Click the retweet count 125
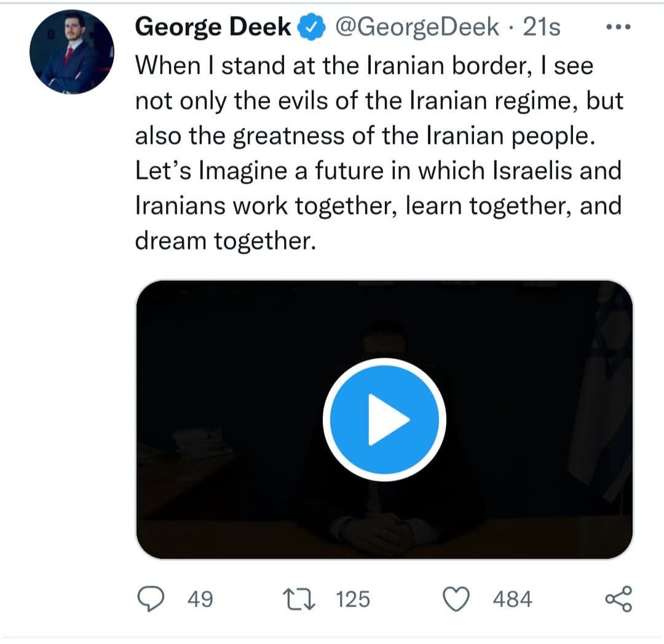This screenshot has width=664, height=644. [x=353, y=599]
